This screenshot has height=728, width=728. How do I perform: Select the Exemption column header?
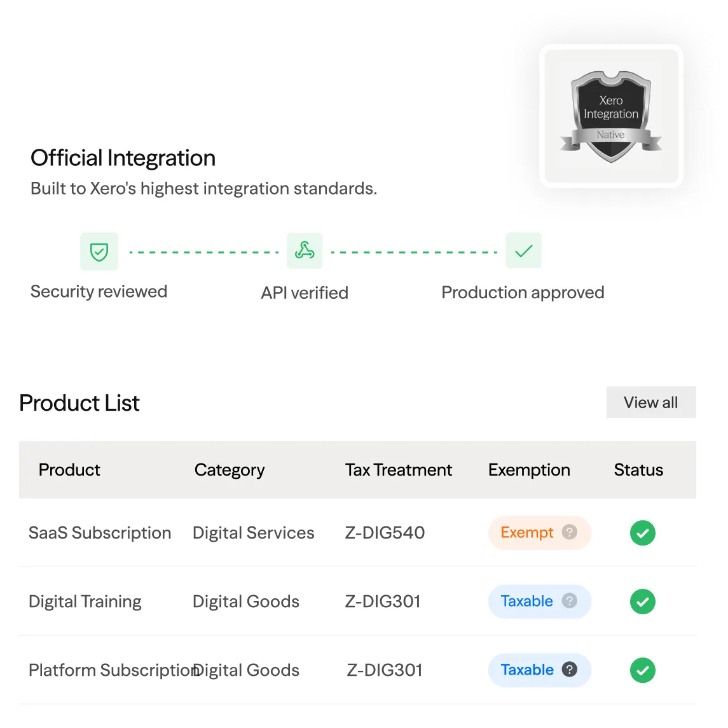click(529, 470)
